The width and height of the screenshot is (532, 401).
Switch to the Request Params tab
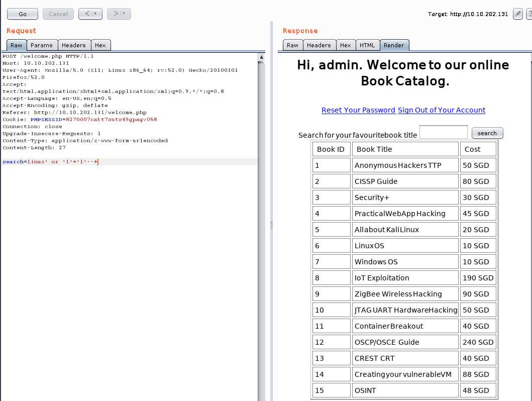tap(41, 45)
